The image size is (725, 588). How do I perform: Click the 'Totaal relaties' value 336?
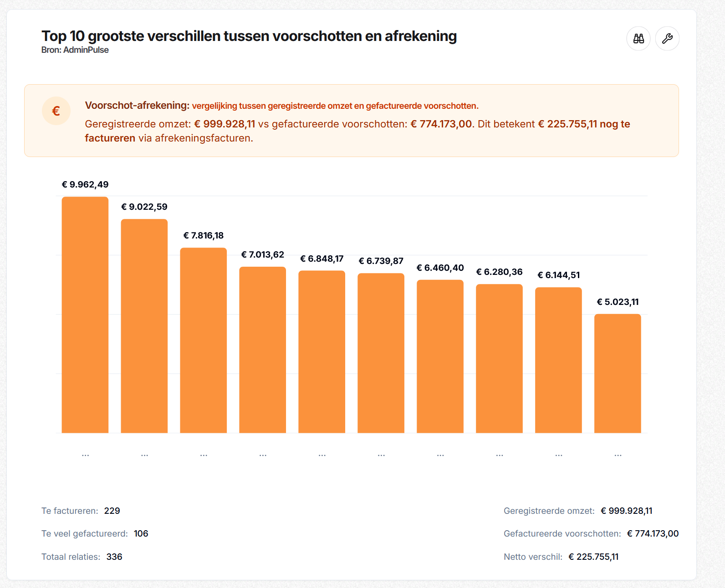pos(114,557)
